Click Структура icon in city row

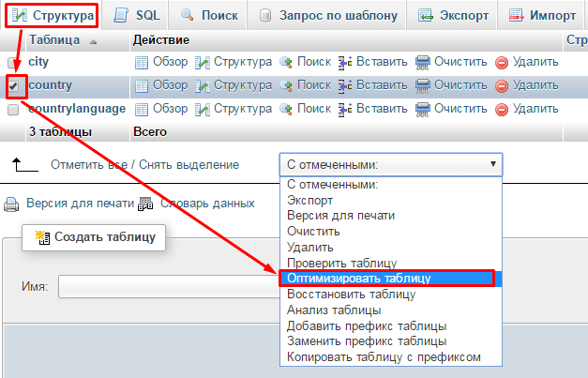click(203, 63)
